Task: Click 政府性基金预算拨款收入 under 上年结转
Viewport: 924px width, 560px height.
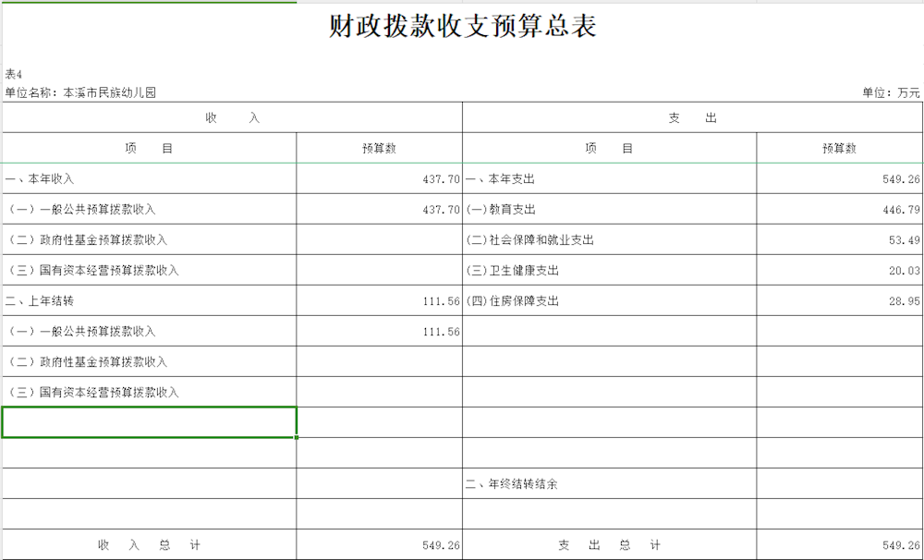Action: 149,362
